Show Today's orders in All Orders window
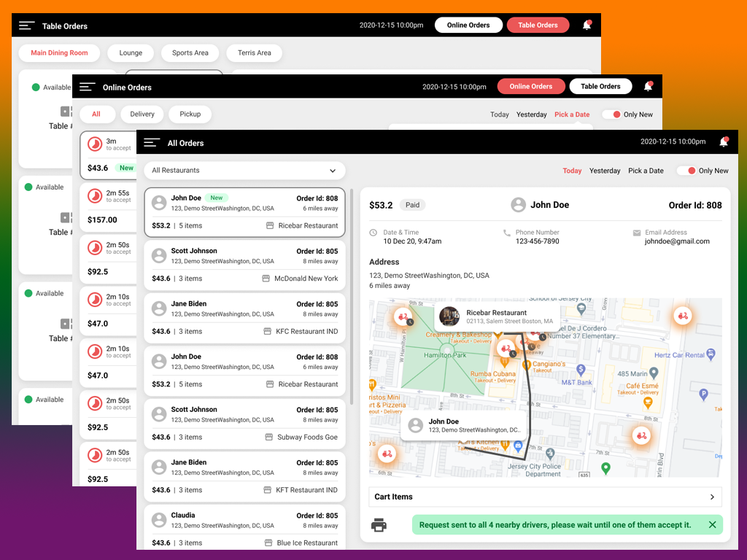 572,171
